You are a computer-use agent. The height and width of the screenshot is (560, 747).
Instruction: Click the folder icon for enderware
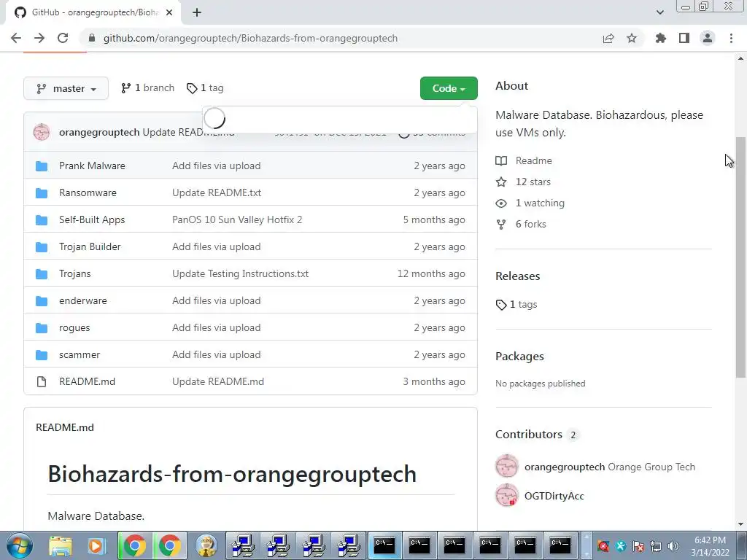tap(42, 301)
